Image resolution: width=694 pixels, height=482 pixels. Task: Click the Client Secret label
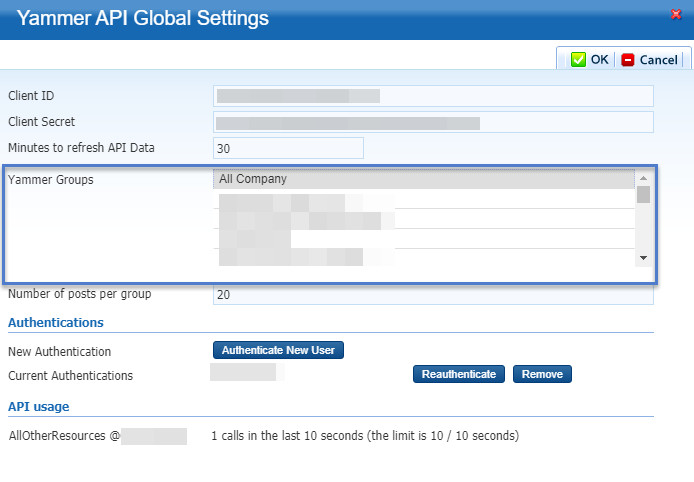(x=42, y=122)
